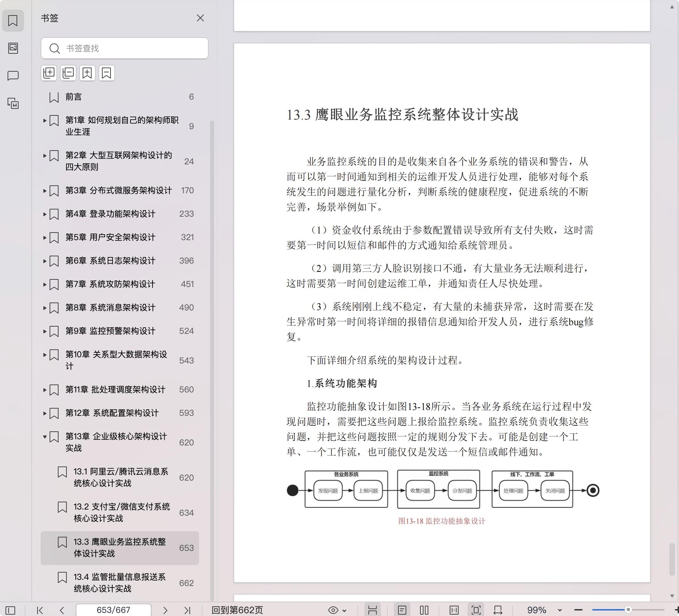Expand the 第1章 bookmark
Image resolution: width=679 pixels, height=616 pixels.
coord(45,121)
